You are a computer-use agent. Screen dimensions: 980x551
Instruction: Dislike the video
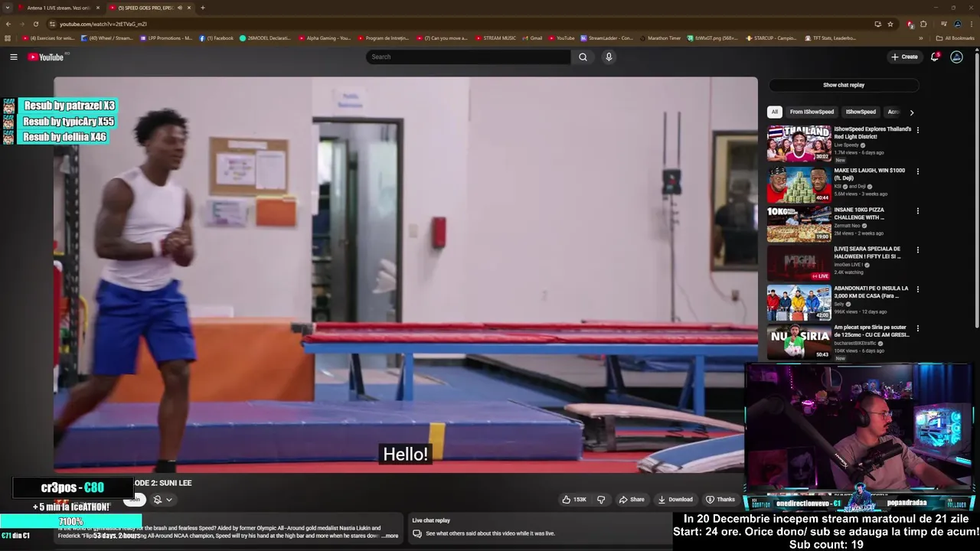[x=601, y=500]
